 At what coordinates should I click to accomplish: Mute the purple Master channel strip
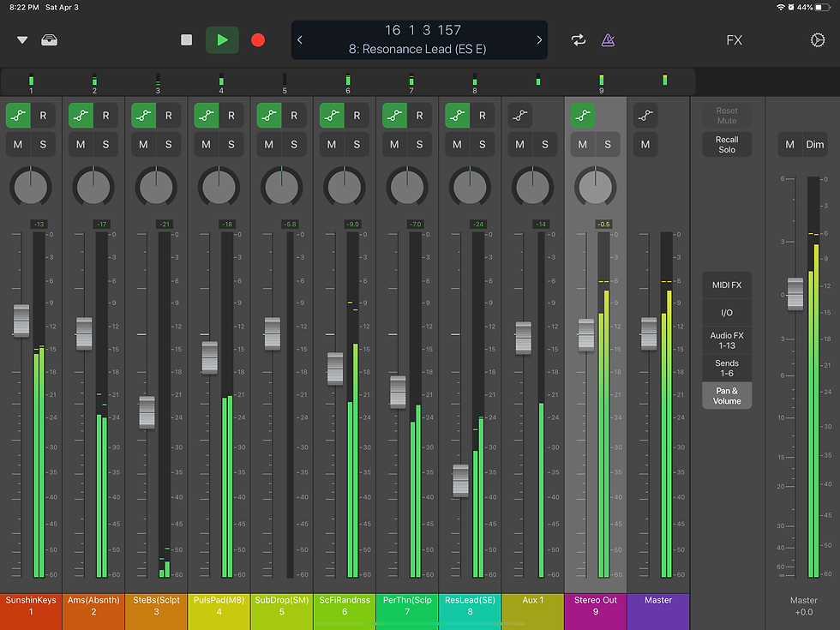tap(645, 144)
